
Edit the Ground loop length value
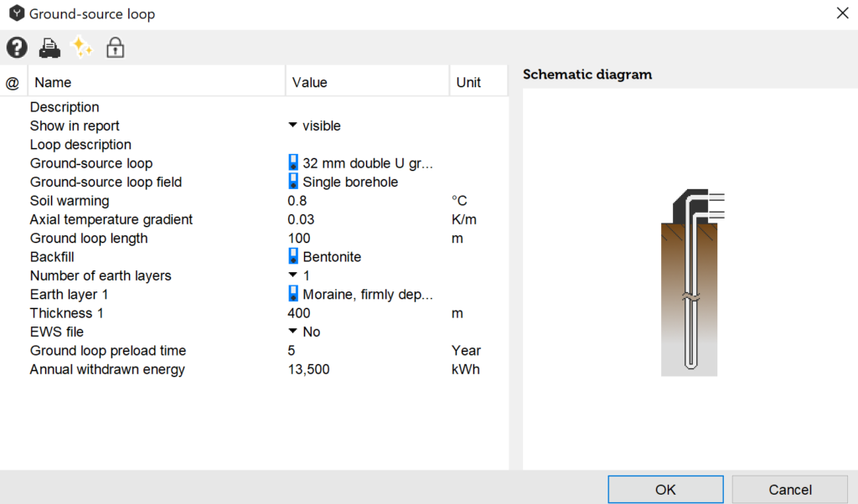pyautogui.click(x=299, y=238)
